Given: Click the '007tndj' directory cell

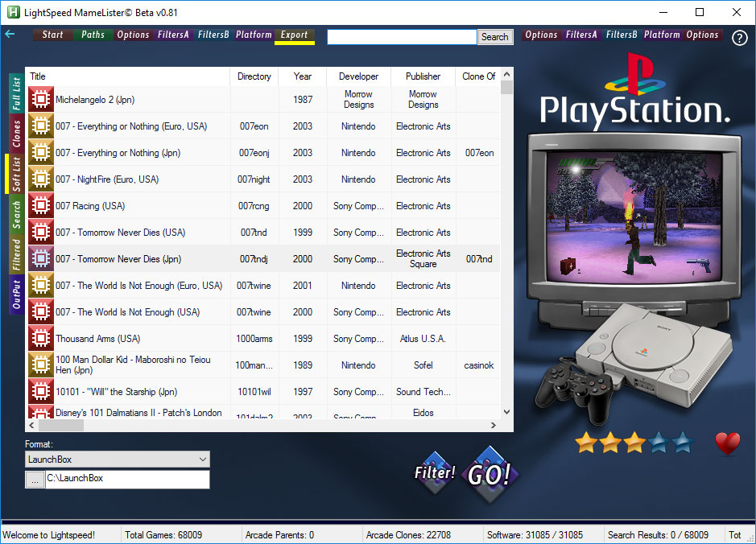Looking at the screenshot, I should 254,259.
